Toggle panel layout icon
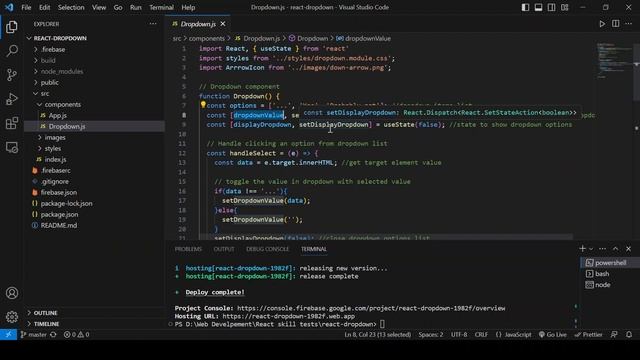640x360 pixels. coord(538,7)
